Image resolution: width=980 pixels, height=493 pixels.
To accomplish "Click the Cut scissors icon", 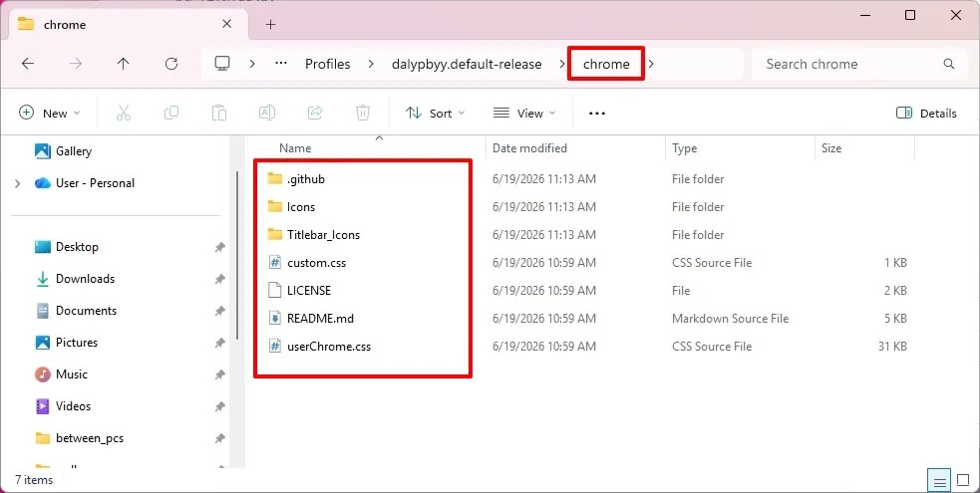I will point(124,113).
